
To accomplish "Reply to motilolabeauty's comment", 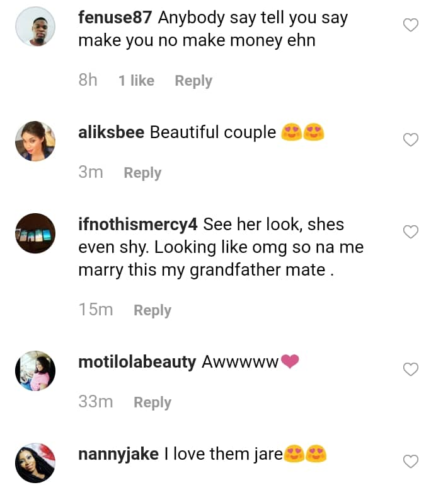I will coord(152,402).
